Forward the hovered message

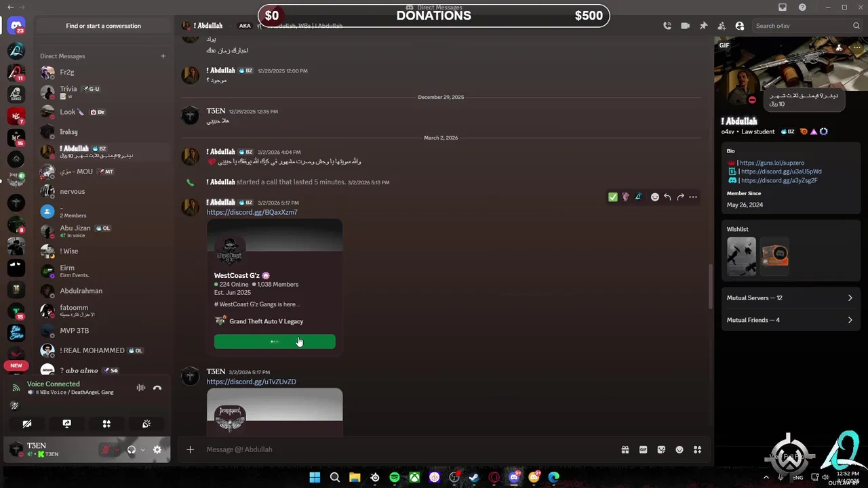coord(680,197)
